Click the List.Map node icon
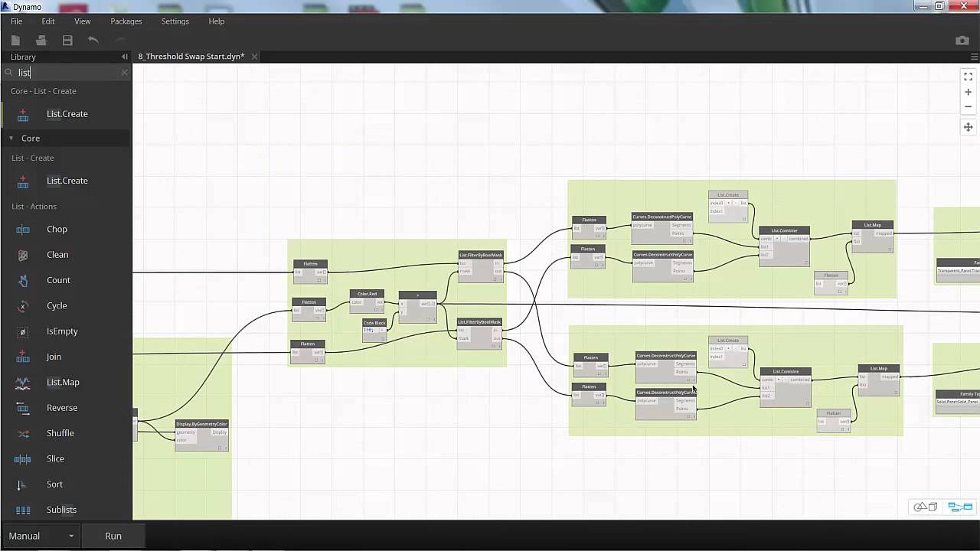 click(x=23, y=382)
